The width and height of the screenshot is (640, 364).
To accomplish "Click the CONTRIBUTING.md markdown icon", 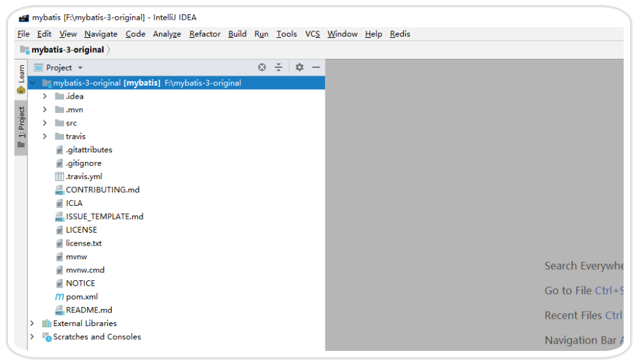I will [x=59, y=190].
